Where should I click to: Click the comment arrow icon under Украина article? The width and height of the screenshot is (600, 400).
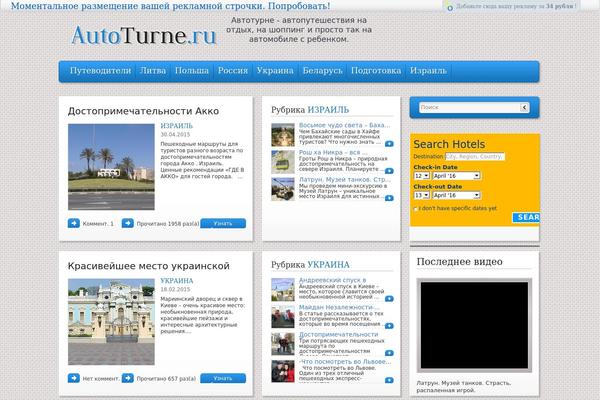pos(74,378)
